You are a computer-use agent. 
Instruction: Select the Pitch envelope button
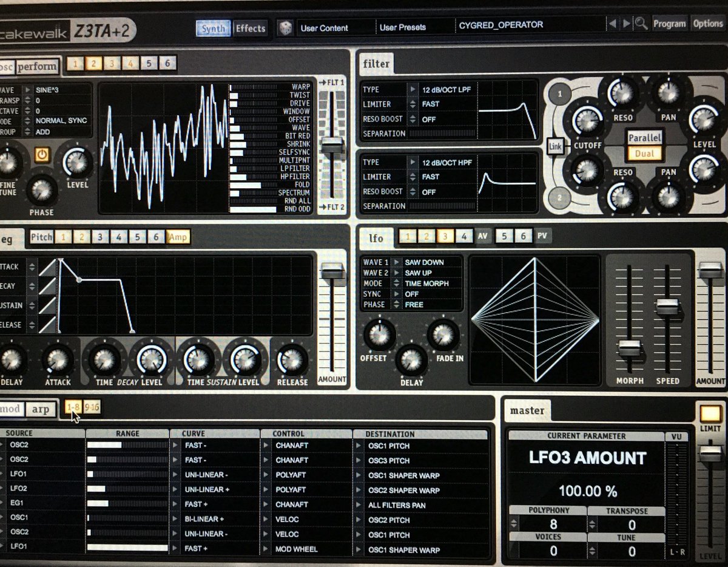(x=42, y=237)
